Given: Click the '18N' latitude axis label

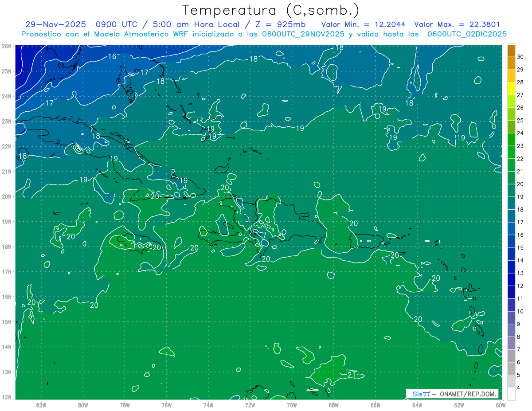Looking at the screenshot, I should (x=6, y=247).
